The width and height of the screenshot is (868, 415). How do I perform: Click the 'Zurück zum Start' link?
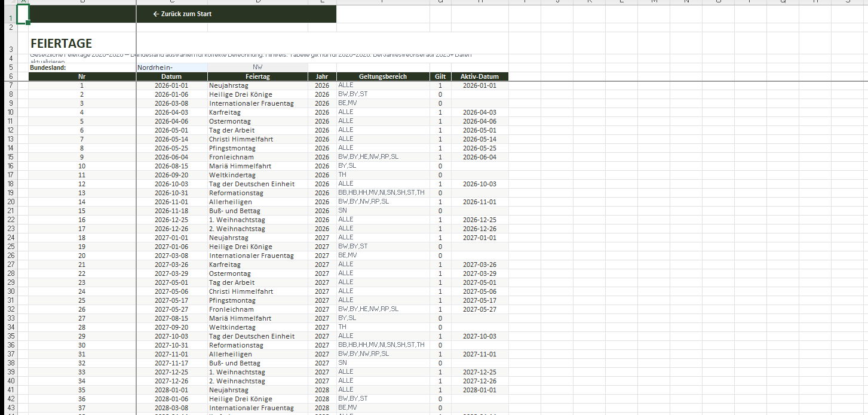tap(182, 14)
